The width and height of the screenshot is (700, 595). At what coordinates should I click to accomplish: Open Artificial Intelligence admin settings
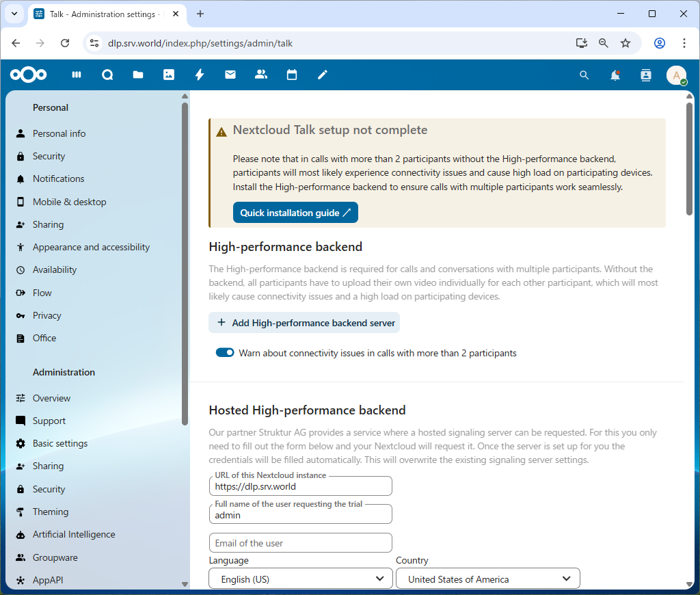tap(74, 534)
